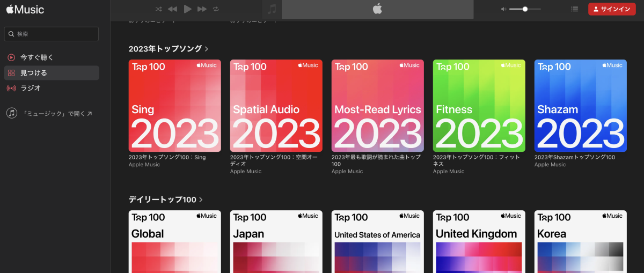Click the 2023年最も歌詞が読まれた曲トップ100 title
This screenshot has width=644, height=273.
pyautogui.click(x=376, y=161)
